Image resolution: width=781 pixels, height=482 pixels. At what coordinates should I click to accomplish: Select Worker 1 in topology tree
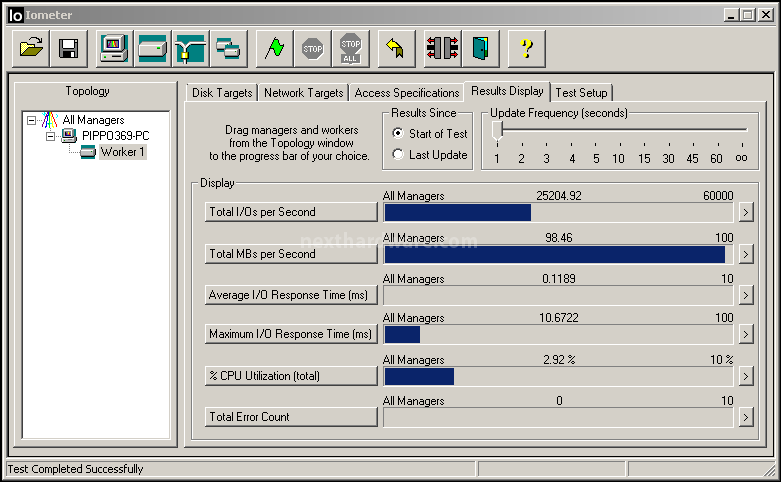[123, 152]
